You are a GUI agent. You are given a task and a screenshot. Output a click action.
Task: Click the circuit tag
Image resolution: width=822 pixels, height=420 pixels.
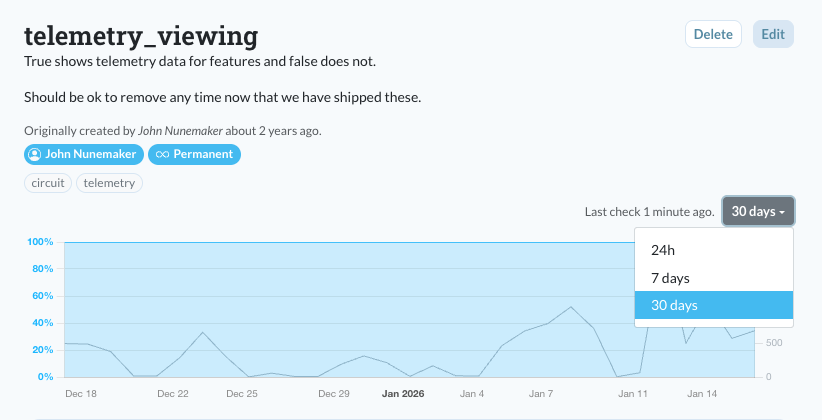click(x=48, y=183)
